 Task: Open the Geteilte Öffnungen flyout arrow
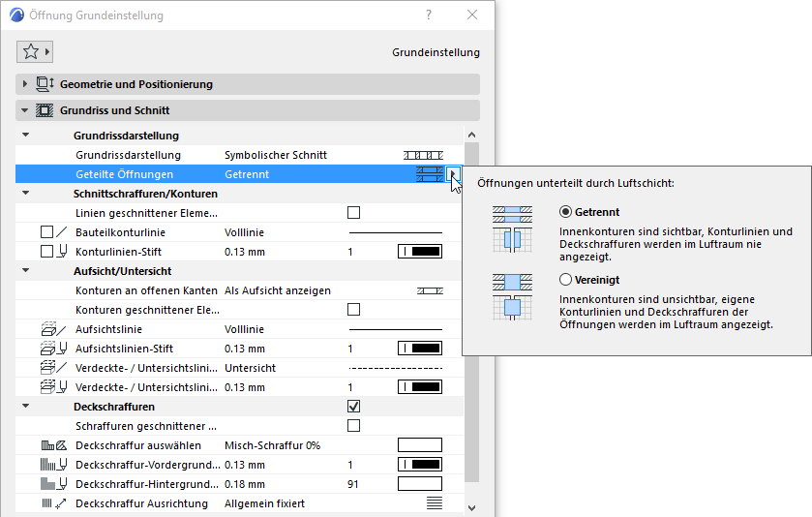[x=453, y=174]
